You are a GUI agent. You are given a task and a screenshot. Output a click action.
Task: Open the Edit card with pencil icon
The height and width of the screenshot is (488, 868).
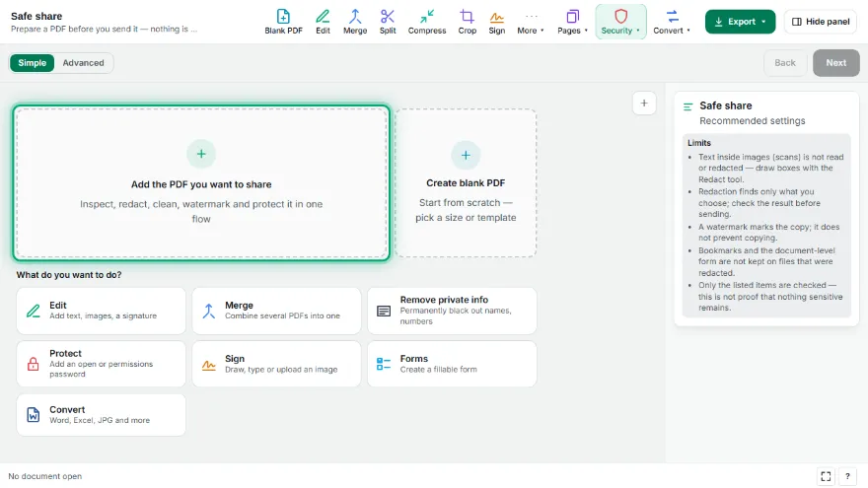point(102,311)
